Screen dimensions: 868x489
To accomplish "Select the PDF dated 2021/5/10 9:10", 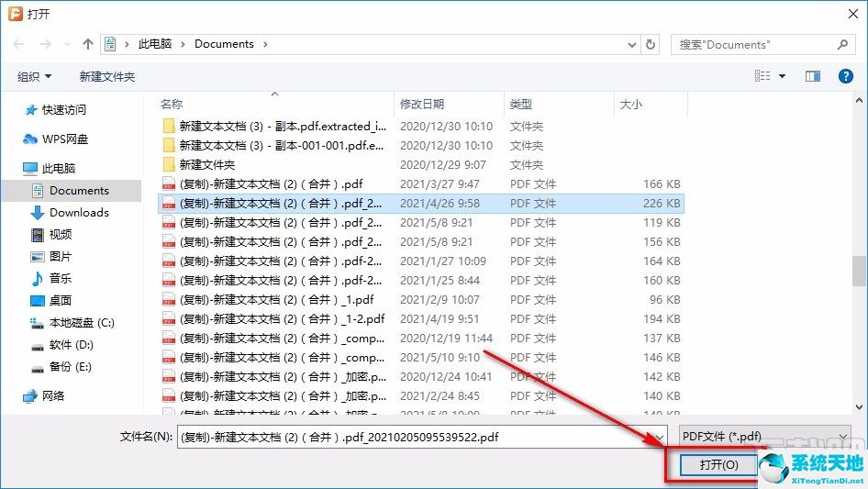I will click(x=421, y=358).
